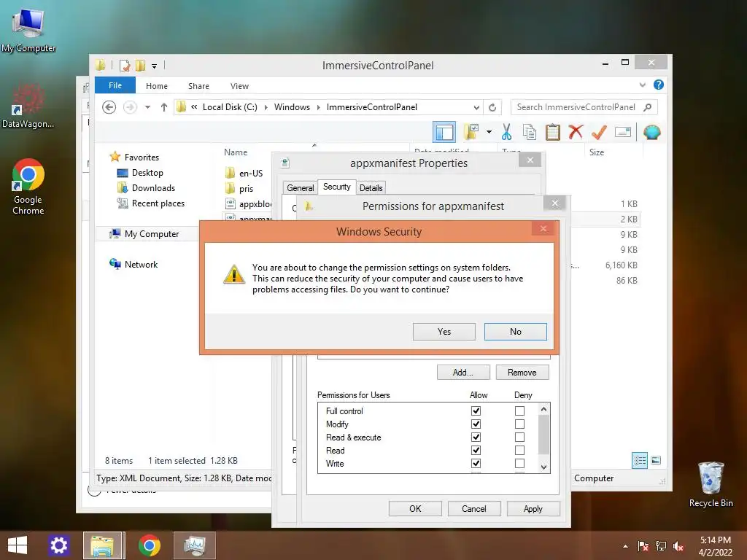Check Deny checkbox for Write

coord(519,463)
